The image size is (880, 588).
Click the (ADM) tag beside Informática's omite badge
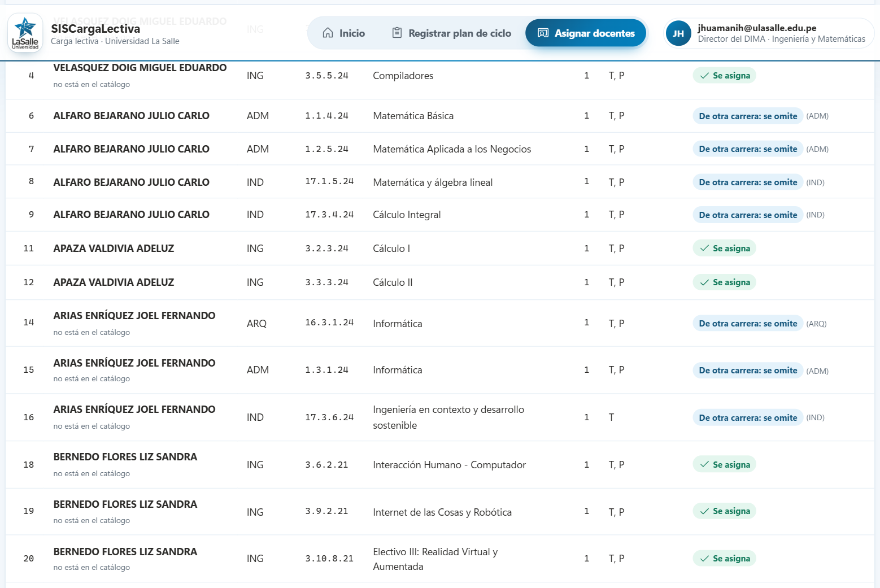(817, 371)
